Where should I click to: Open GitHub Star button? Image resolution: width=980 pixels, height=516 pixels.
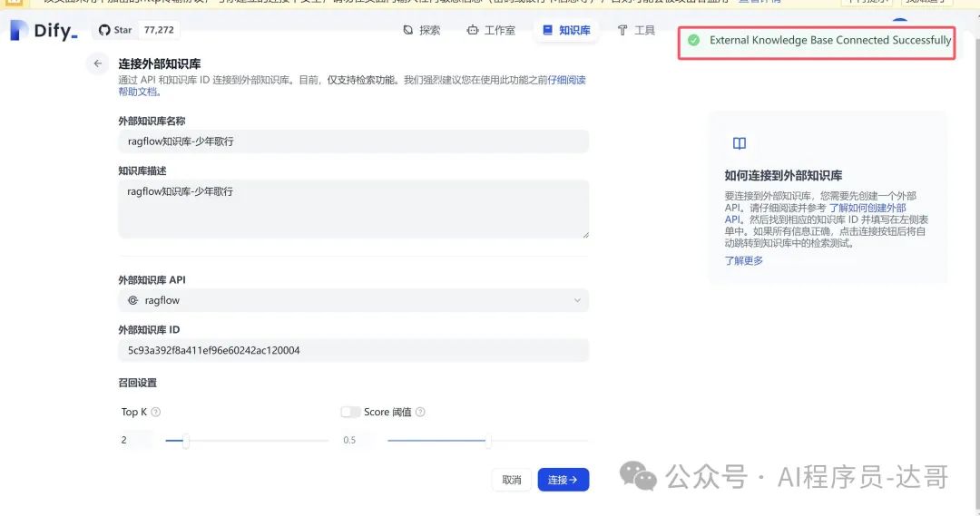click(x=115, y=30)
